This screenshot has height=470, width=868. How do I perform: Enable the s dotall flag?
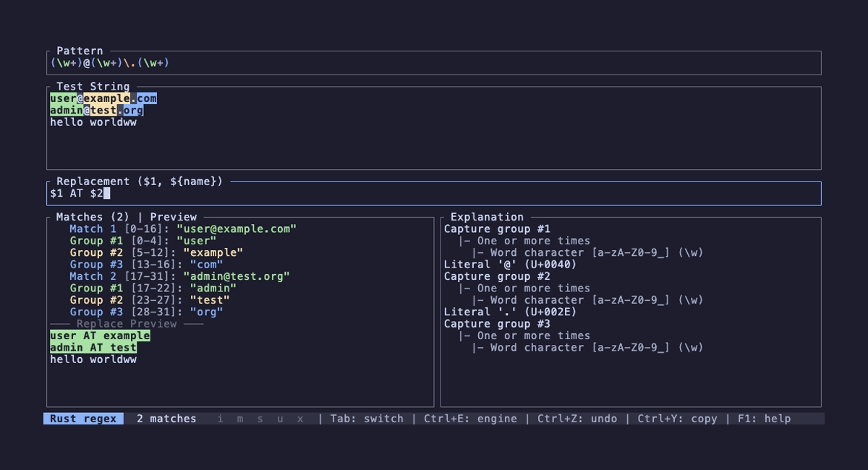click(x=260, y=418)
